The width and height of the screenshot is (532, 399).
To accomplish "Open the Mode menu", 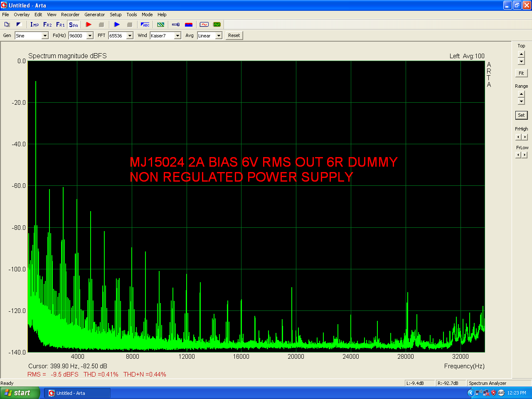I will [x=147, y=15].
